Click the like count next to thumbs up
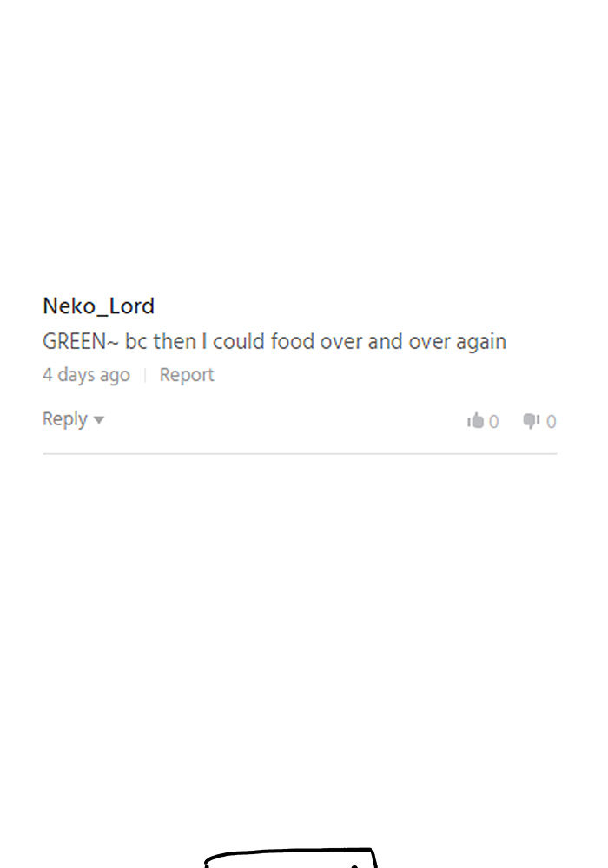 494,422
